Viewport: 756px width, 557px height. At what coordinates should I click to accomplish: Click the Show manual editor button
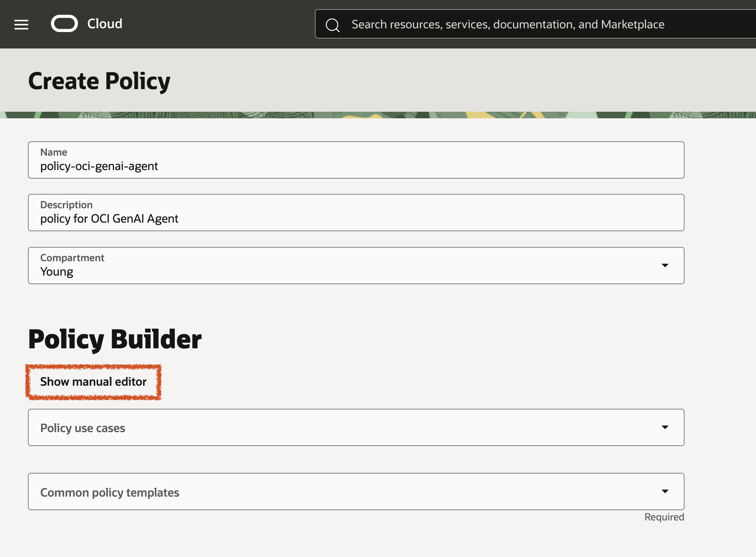[93, 382]
